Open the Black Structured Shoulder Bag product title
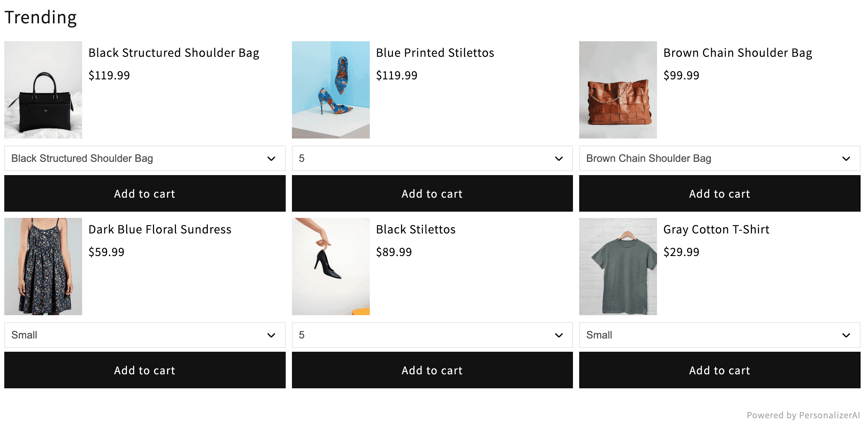Screen dimensions: 868x428 [x=174, y=53]
